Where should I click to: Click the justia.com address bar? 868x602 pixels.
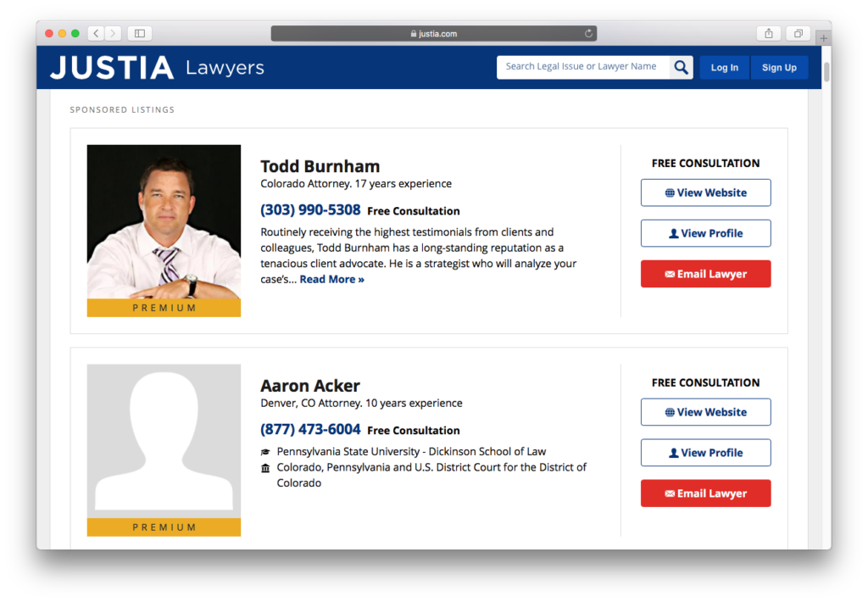click(433, 34)
